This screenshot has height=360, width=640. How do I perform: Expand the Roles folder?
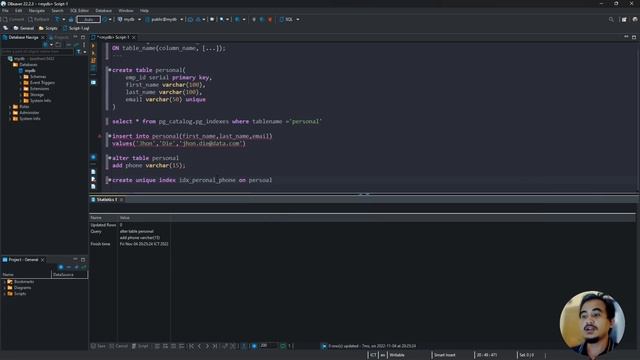(x=10, y=107)
